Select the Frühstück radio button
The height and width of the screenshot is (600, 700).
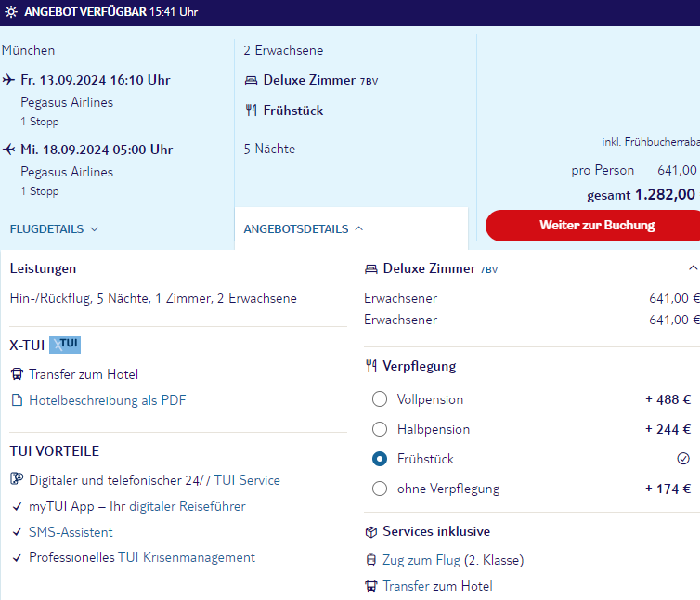point(380,459)
